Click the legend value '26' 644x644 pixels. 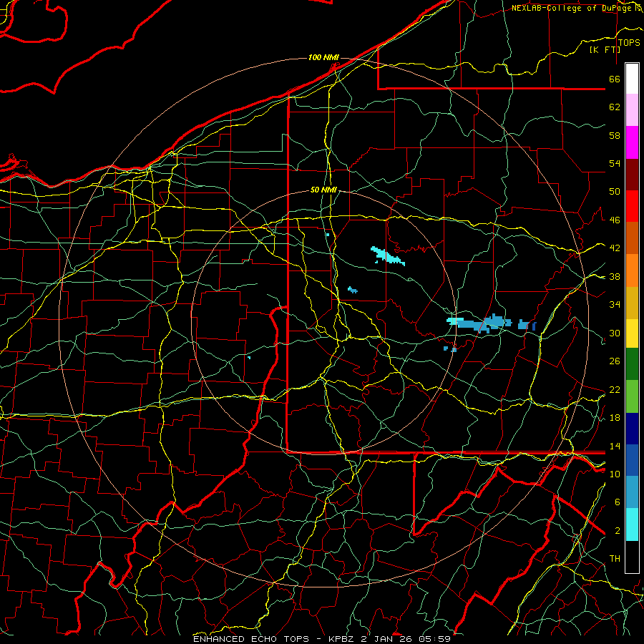pyautogui.click(x=615, y=361)
